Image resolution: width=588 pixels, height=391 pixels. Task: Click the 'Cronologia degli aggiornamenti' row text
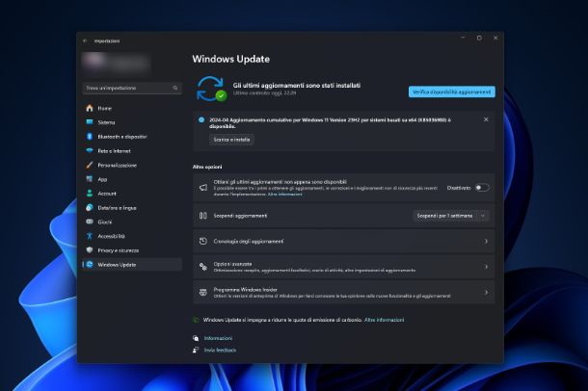coord(249,241)
